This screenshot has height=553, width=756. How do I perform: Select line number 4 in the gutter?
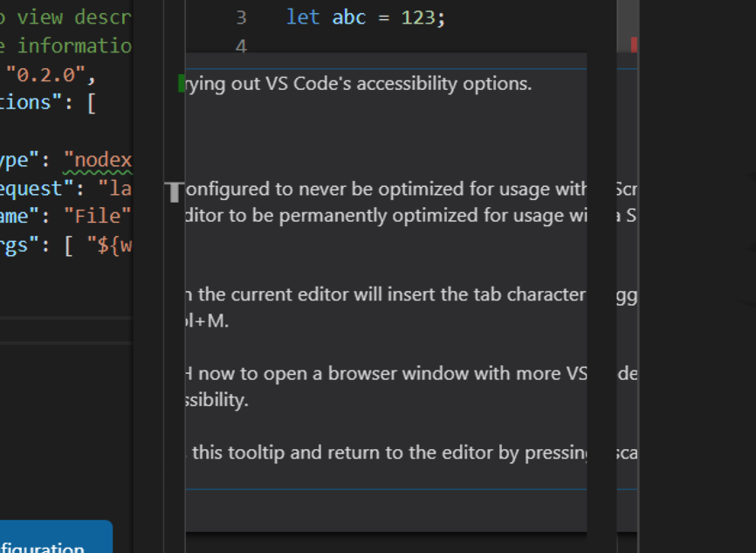pyautogui.click(x=242, y=46)
